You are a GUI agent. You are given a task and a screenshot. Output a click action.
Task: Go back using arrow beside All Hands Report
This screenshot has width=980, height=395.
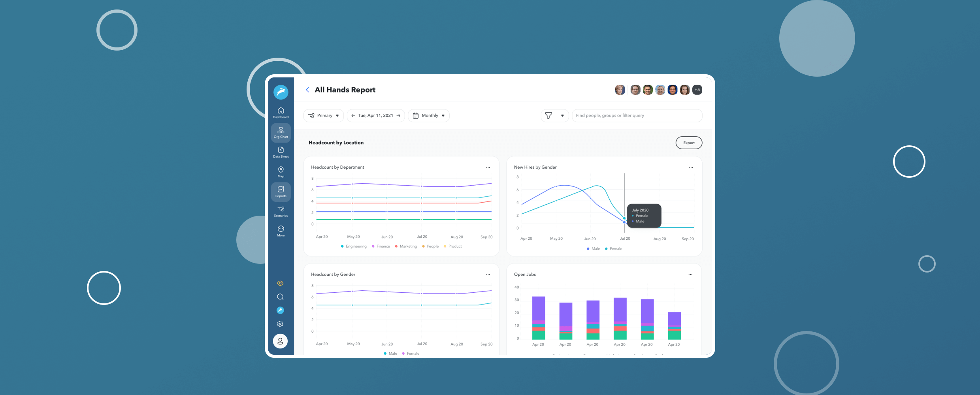coord(307,90)
